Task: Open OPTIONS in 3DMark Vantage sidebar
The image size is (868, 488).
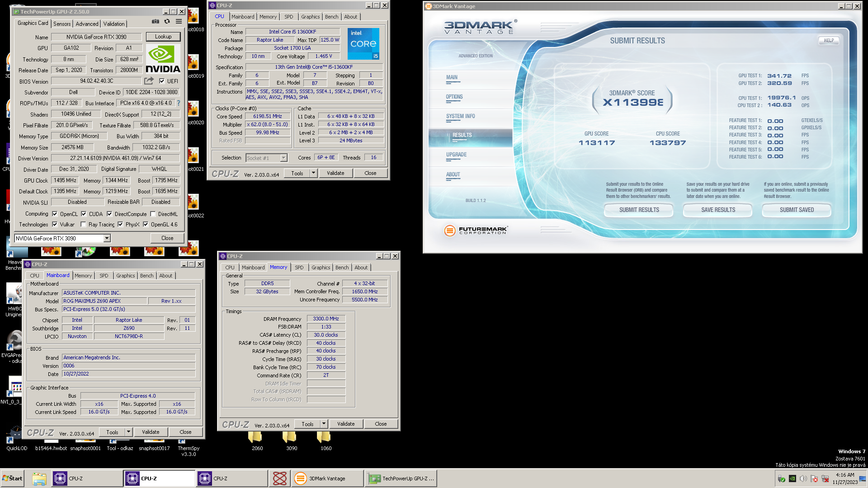Action: [x=454, y=97]
